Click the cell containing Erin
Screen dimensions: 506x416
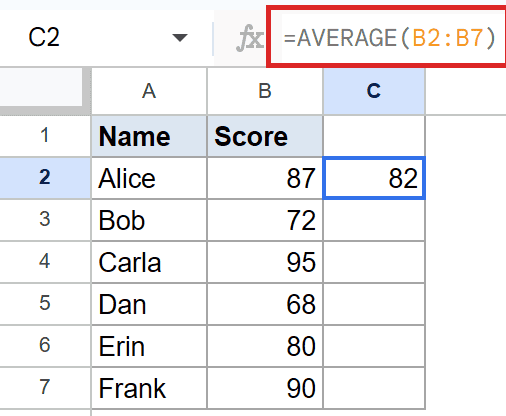coord(149,346)
